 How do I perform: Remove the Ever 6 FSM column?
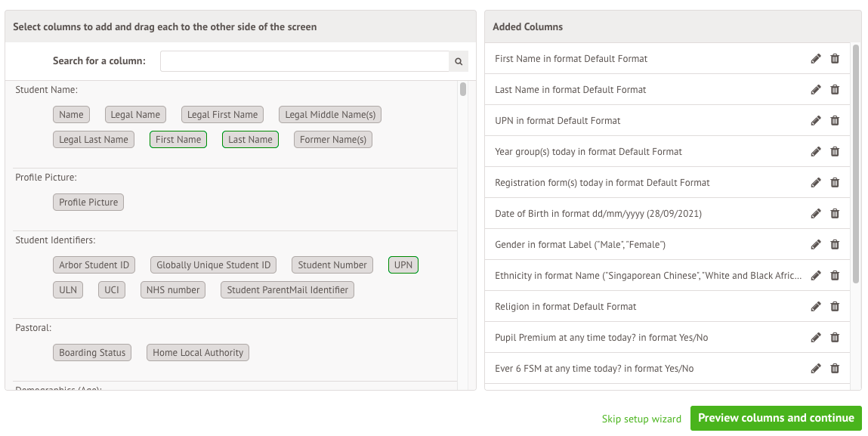point(835,369)
